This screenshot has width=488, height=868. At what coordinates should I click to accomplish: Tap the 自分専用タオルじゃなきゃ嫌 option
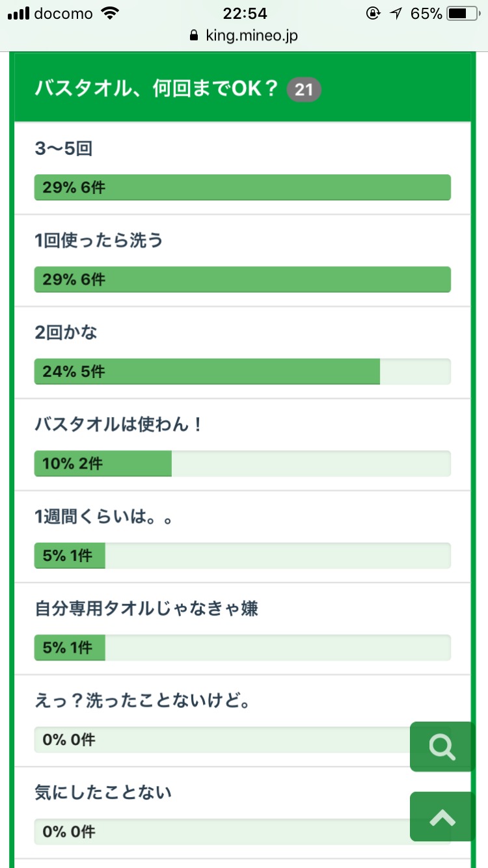[146, 609]
